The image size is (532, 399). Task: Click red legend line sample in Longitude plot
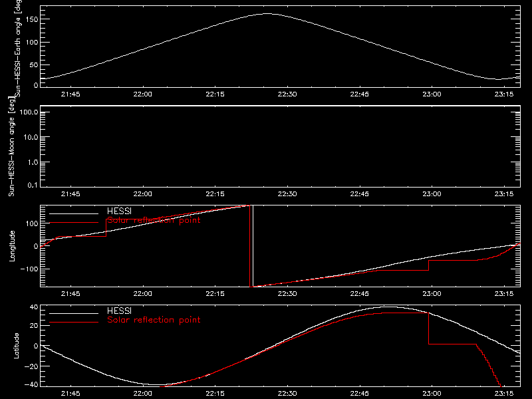[74, 223]
